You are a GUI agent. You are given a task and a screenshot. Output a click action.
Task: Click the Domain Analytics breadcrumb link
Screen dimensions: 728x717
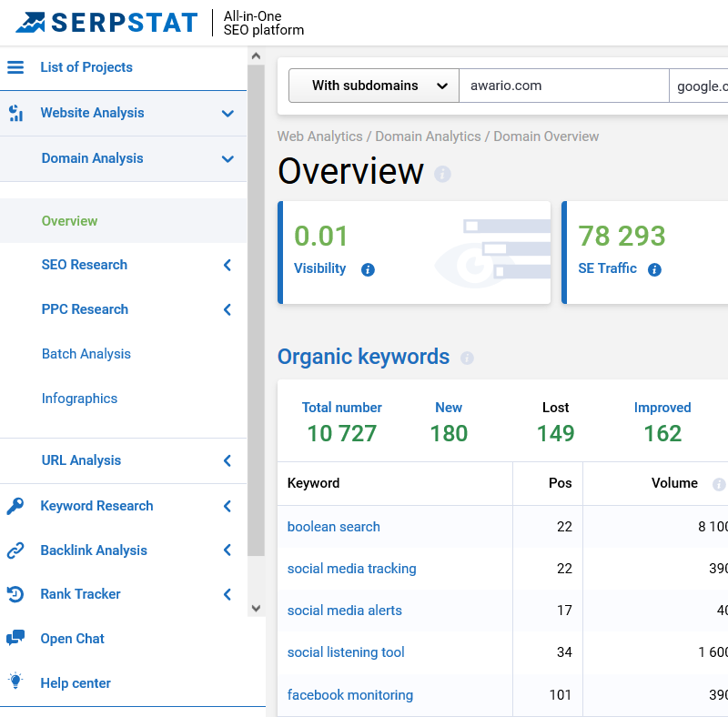point(428,136)
